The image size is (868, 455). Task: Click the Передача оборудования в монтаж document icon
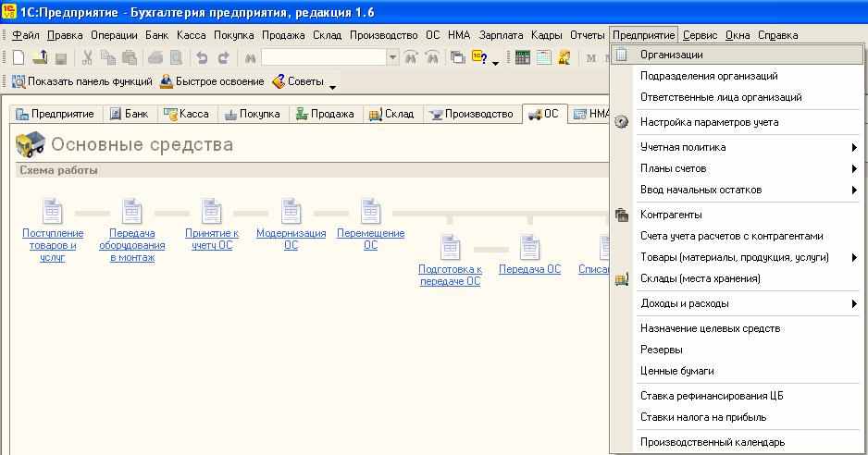pos(131,212)
